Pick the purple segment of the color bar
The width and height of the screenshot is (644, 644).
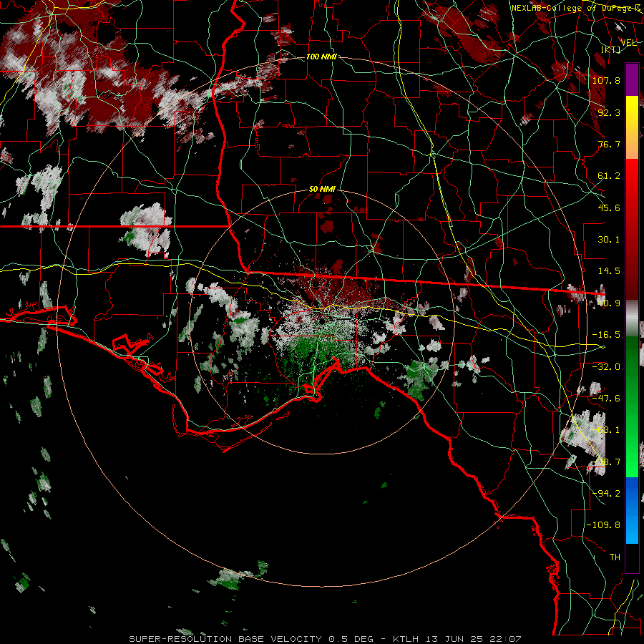coord(632,79)
